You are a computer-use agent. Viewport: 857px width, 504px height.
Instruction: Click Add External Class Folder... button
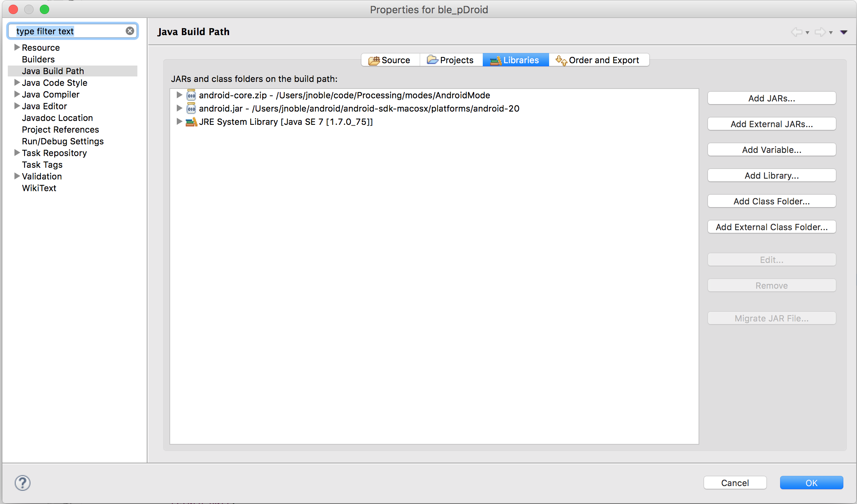pyautogui.click(x=772, y=227)
